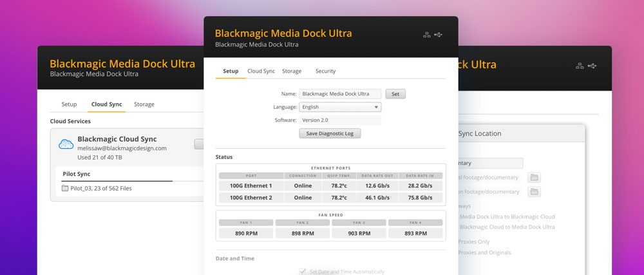Image resolution: width=644 pixels, height=275 pixels.
Task: Click the Blackmagic Cloud Sync cloud icon
Action: pos(66,144)
